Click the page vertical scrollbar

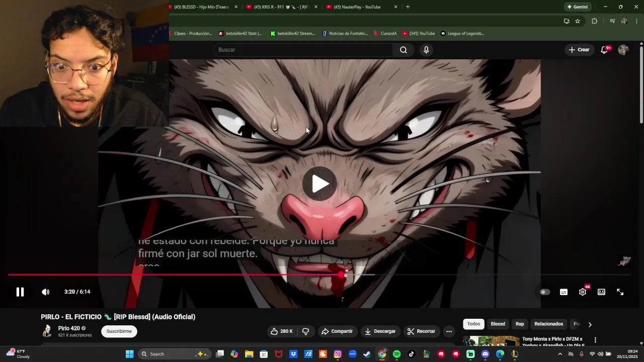click(x=641, y=84)
